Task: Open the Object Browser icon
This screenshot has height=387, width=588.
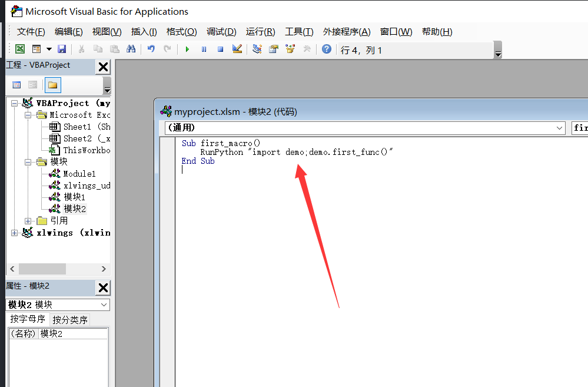Action: pos(289,49)
